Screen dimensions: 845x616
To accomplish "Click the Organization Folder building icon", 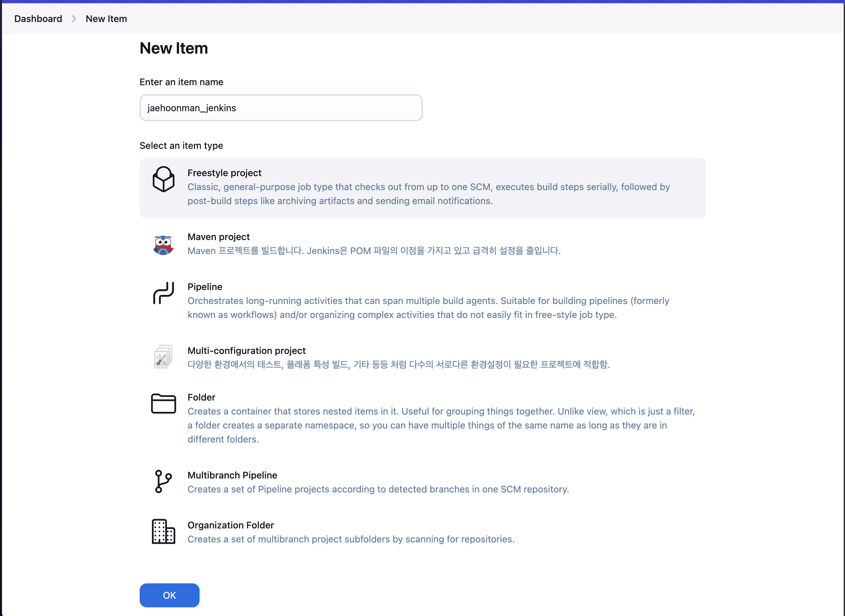I will pyautogui.click(x=163, y=531).
